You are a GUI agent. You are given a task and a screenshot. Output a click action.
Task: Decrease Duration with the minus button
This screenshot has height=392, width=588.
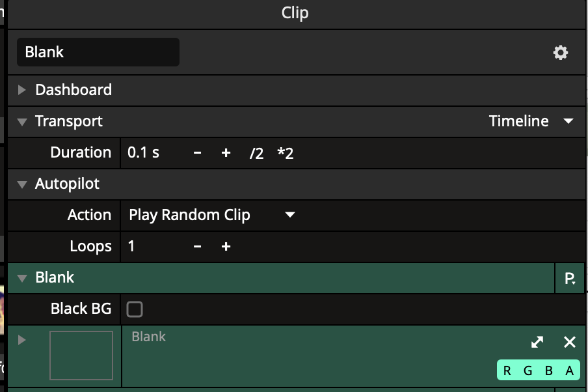pyautogui.click(x=198, y=153)
